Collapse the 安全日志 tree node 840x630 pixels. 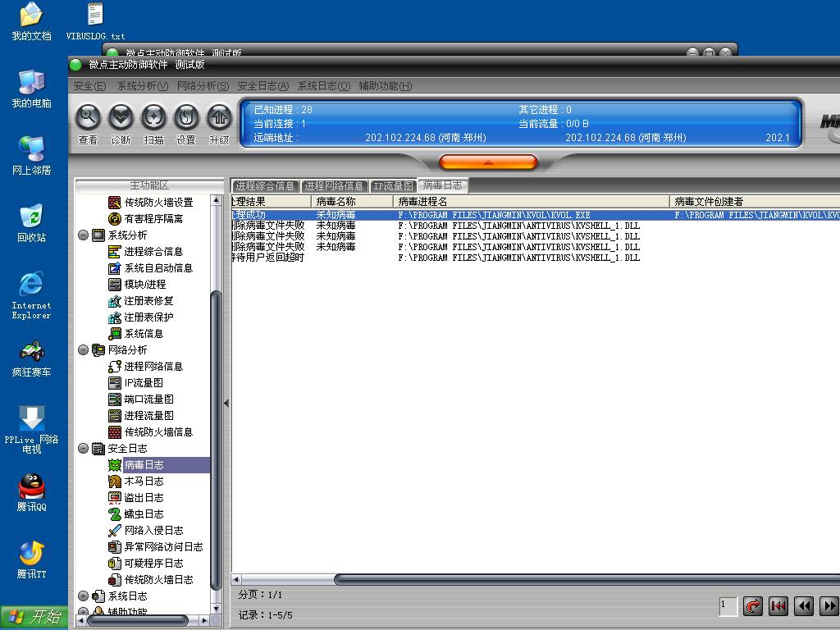[x=83, y=449]
